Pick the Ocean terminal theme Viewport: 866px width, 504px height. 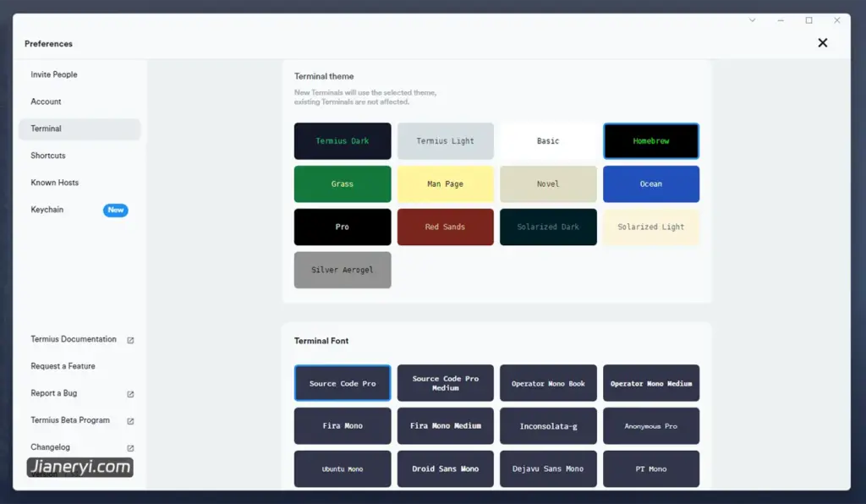click(651, 184)
